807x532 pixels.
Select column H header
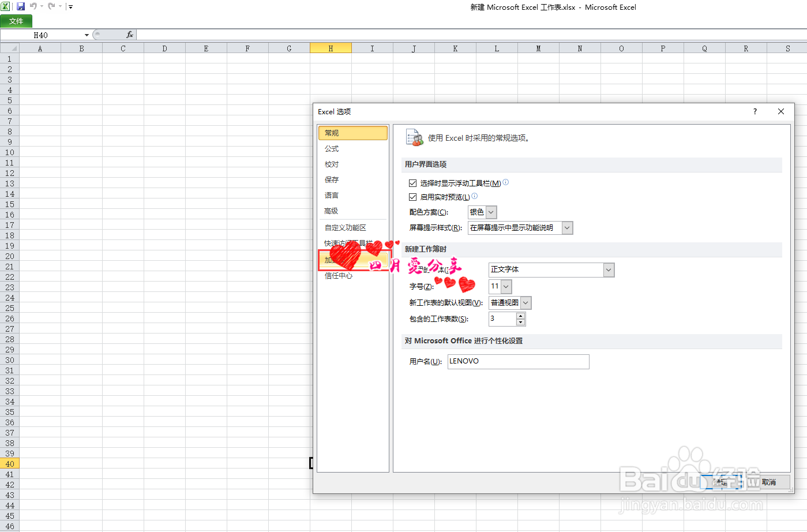[x=331, y=48]
